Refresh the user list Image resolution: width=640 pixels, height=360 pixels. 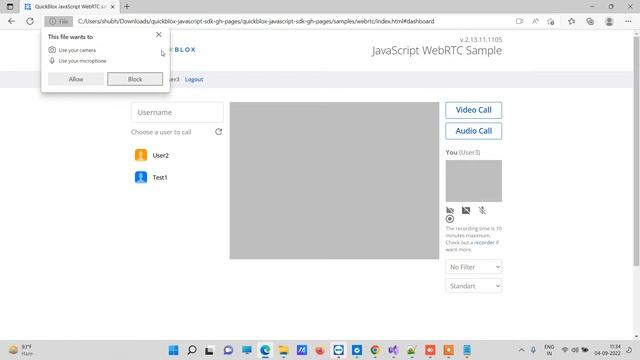pyautogui.click(x=218, y=132)
